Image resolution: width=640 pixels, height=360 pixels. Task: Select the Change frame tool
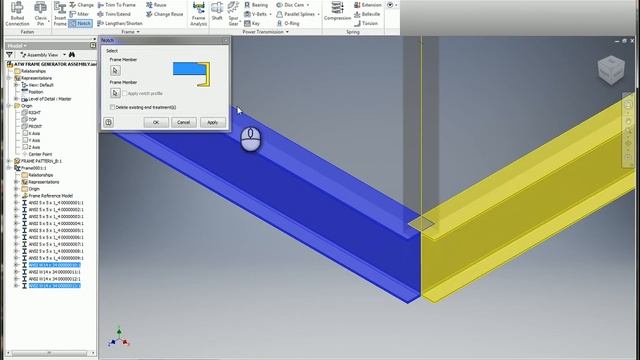pyautogui.click(x=82, y=5)
